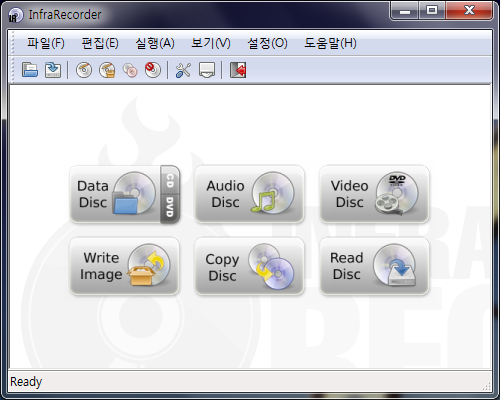Image resolution: width=500 pixels, height=400 pixels.
Task: Open the 도움말(H) menu
Action: click(x=330, y=43)
